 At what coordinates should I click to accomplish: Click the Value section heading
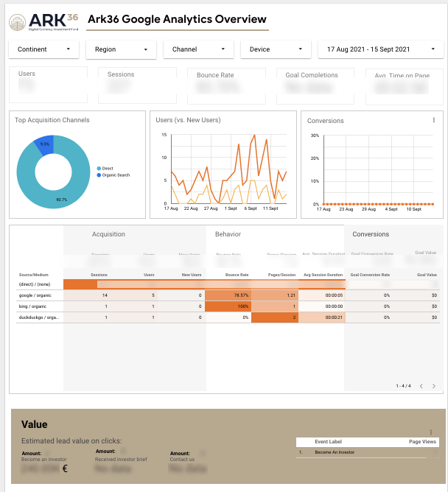[34, 424]
